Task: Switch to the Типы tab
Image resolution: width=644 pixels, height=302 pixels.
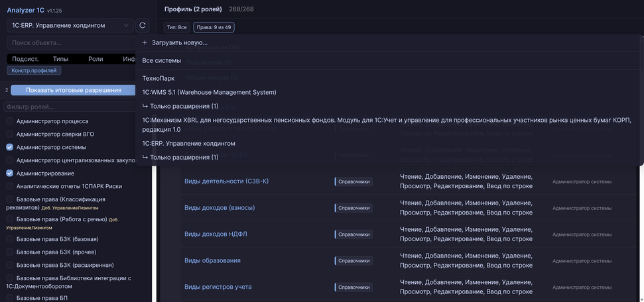Action: click(x=60, y=59)
